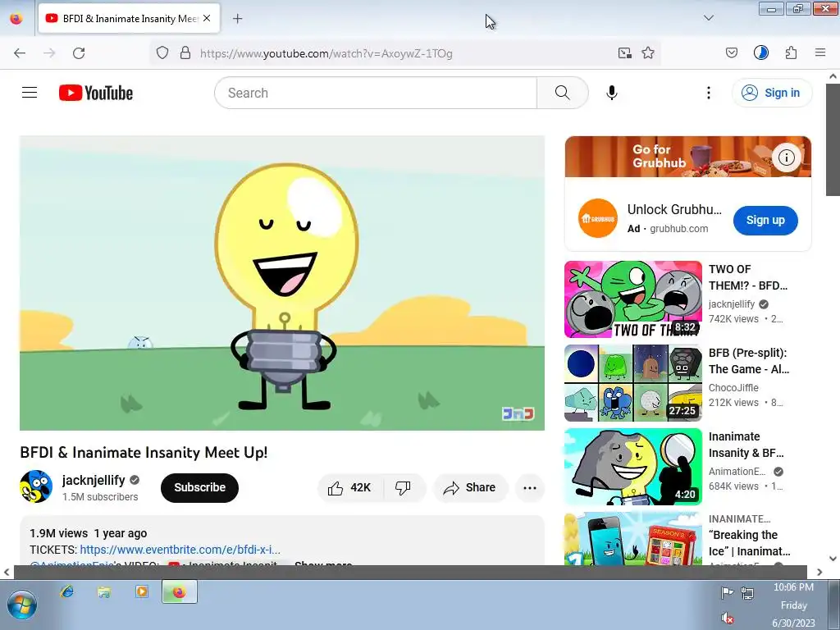
Task: Click the search magnifier button
Action: [563, 93]
